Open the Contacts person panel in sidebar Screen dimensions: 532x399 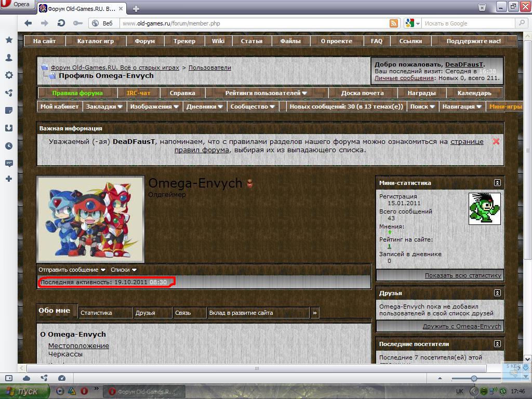tap(9, 58)
